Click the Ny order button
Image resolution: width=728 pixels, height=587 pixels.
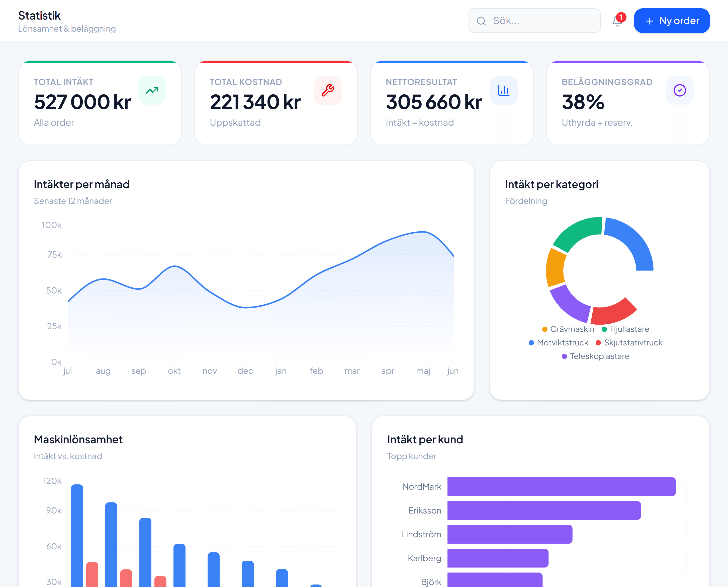point(672,21)
